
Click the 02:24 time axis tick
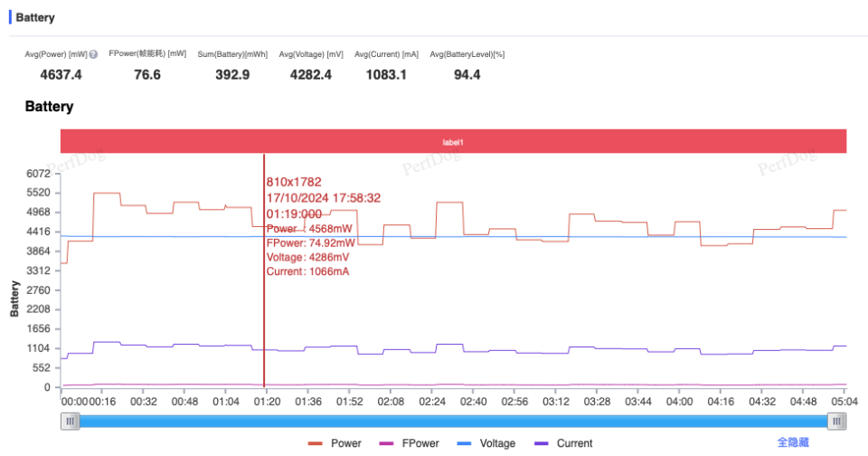(x=432, y=402)
